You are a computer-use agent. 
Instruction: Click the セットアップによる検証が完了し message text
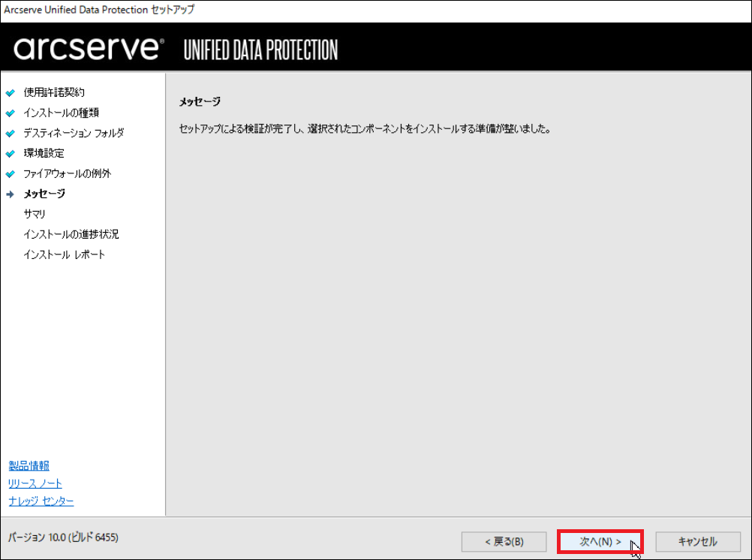[x=365, y=128]
